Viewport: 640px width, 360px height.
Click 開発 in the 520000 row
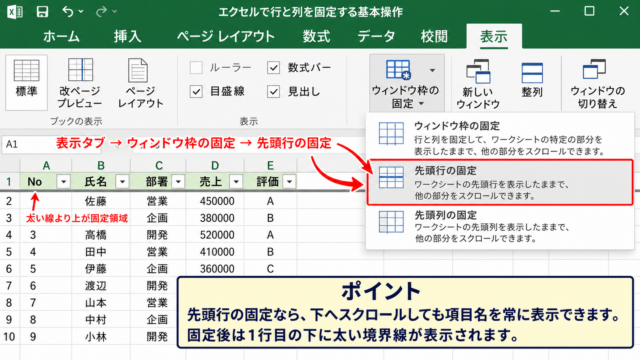tap(158, 235)
